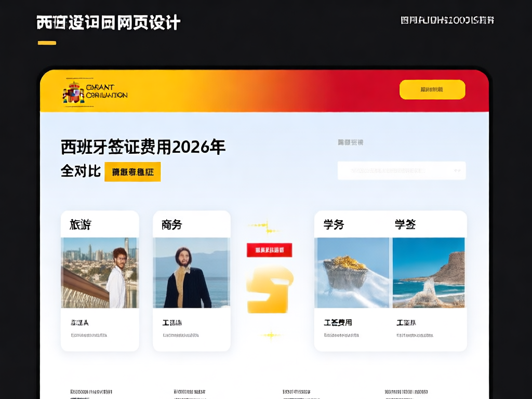Click the Spanish coat of arms logo
Viewport: 532px width, 399px height.
point(73,92)
